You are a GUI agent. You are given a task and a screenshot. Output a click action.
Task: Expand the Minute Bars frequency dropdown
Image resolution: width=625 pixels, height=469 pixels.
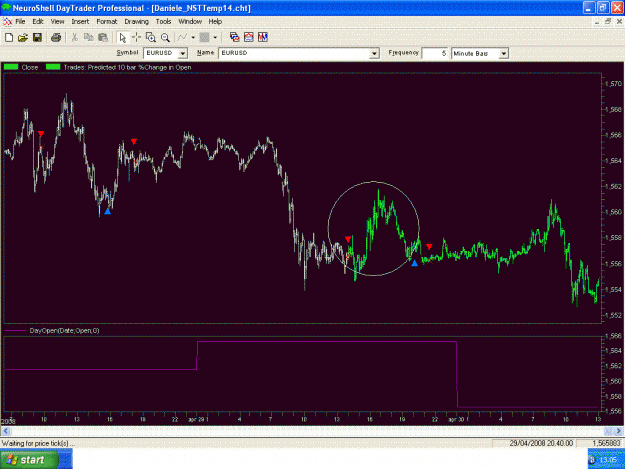(x=504, y=53)
